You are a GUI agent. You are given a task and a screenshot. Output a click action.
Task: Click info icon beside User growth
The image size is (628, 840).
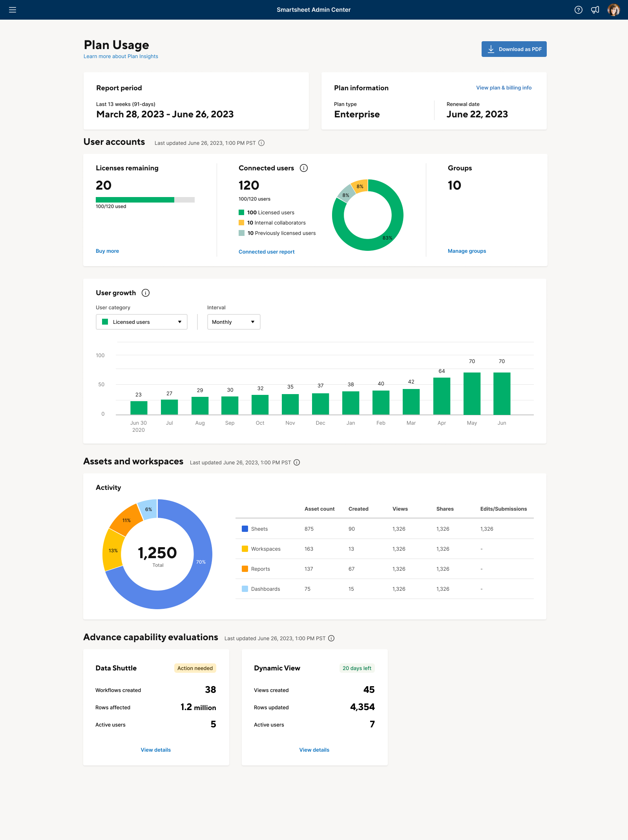146,293
